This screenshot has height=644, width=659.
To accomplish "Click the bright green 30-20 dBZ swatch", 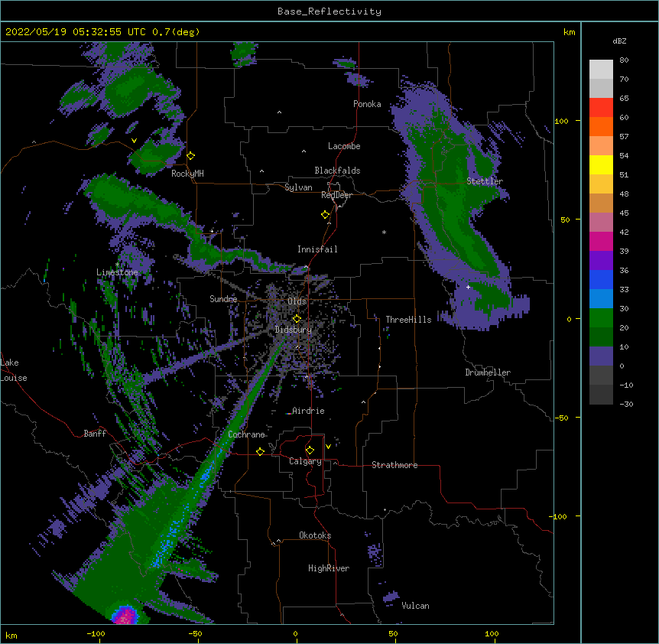I will (x=601, y=318).
